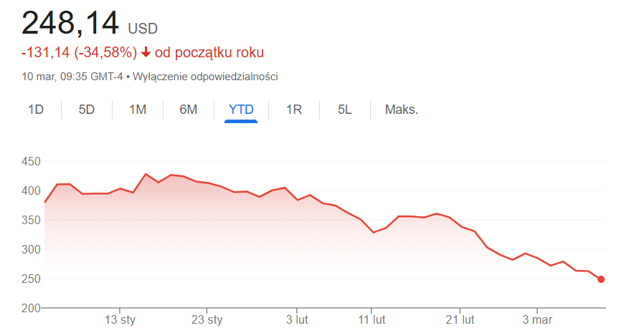Screen dimensions: 644x333
Task: Switch to the 1D time range tab
Action: click(36, 110)
